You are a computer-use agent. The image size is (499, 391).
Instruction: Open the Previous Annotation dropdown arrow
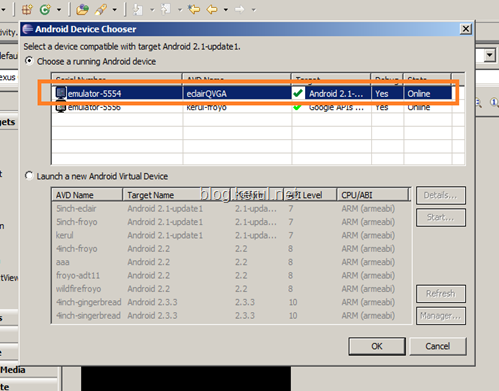click(180, 10)
